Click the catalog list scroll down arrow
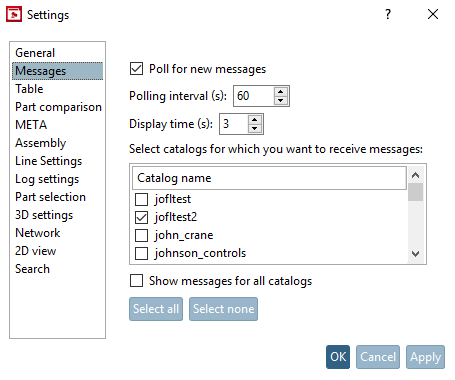 415,254
